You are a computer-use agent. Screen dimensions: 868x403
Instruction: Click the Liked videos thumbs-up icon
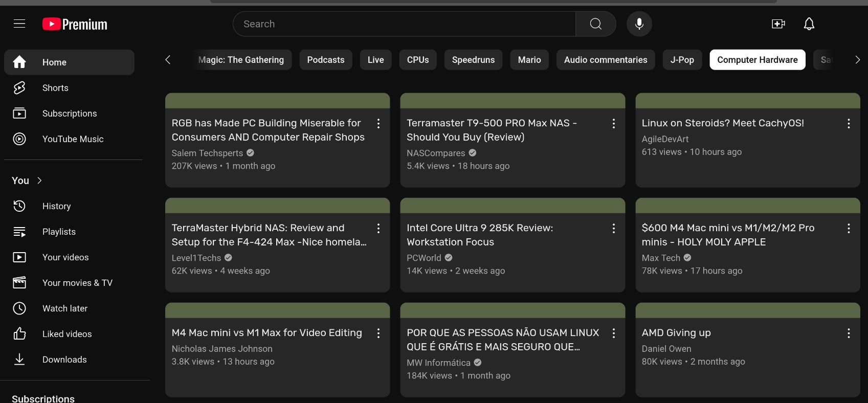(x=19, y=334)
